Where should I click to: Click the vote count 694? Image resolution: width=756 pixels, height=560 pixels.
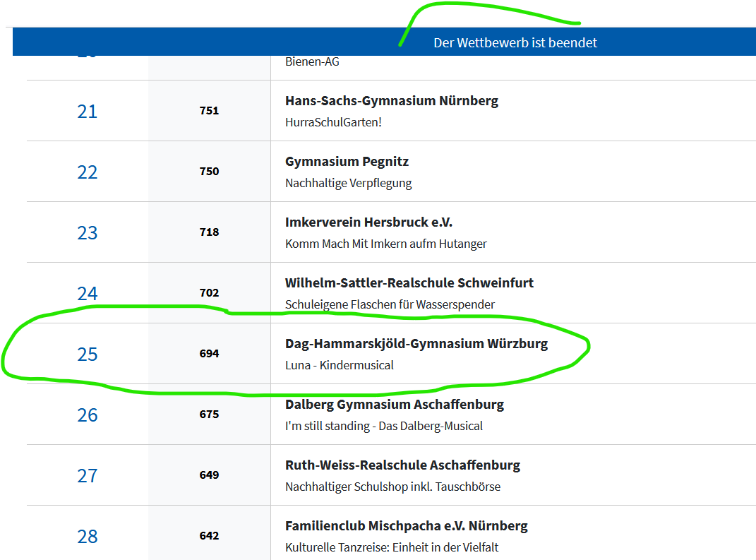(209, 353)
